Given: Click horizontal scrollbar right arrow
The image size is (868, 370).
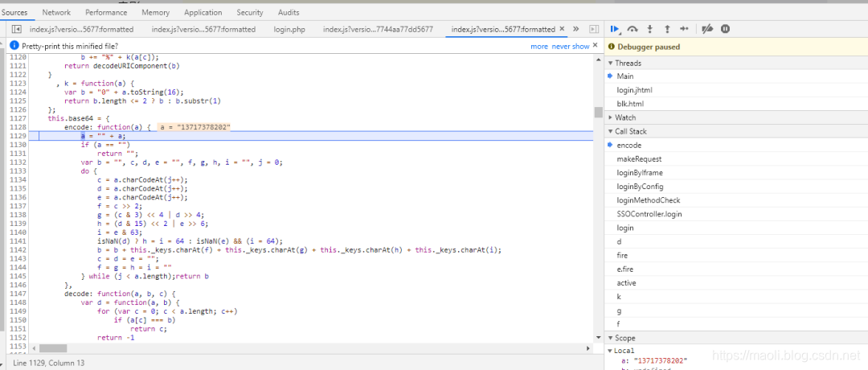Looking at the screenshot, I should [x=588, y=348].
